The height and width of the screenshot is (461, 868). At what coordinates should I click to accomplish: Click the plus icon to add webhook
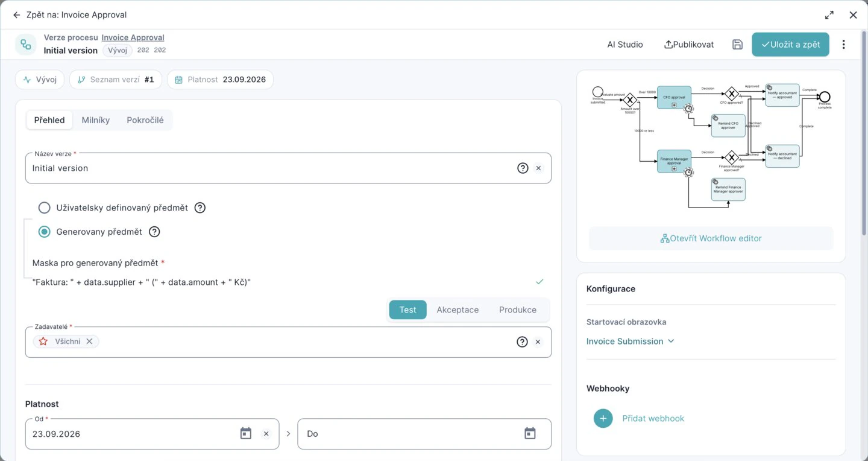pos(603,418)
